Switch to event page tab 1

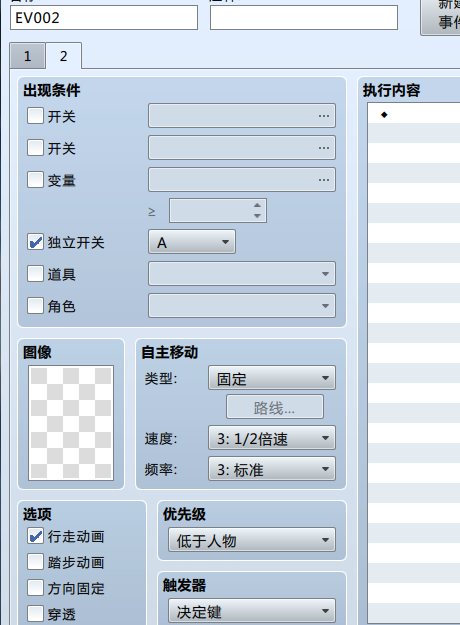[x=27, y=56]
